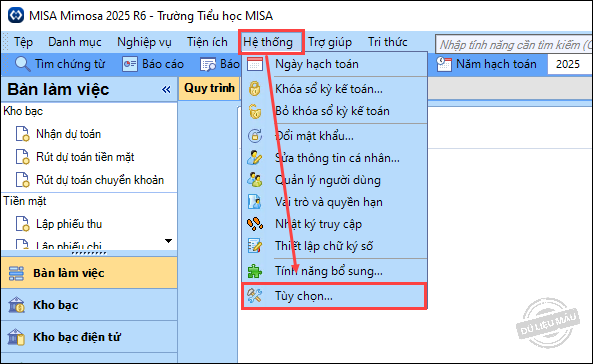Click the calendar icon for Ngày hạch toán
The image size is (593, 364).
[255, 64]
